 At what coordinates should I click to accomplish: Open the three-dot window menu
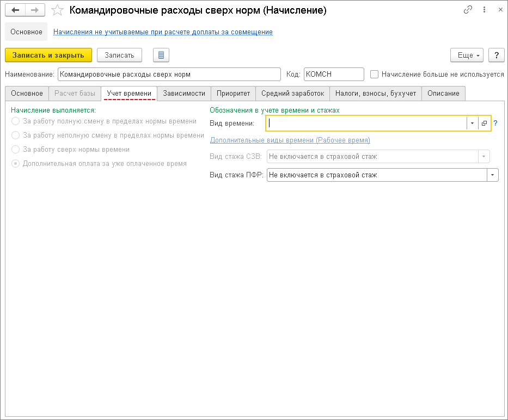[x=485, y=10]
